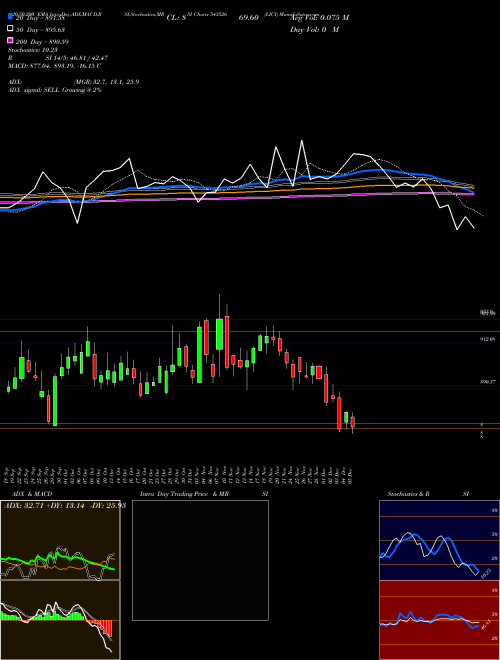The image size is (500, 660).
Task: Click the blue 20 Day EMA legend swatch
Action: 10,17
